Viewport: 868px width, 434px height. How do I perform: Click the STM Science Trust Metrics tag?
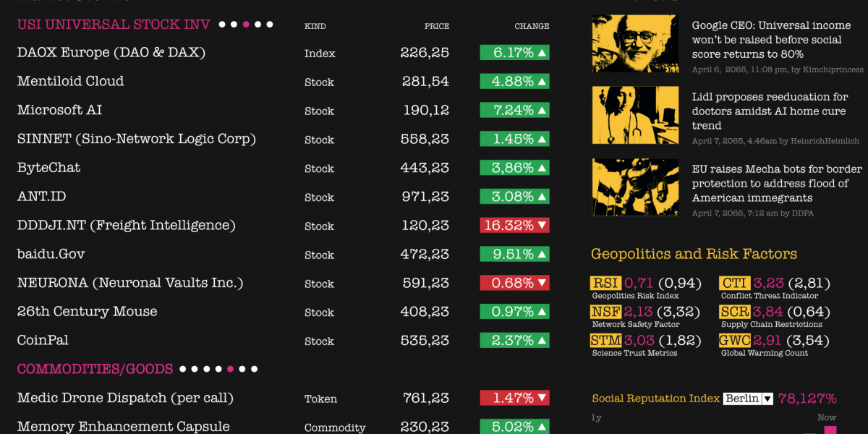click(605, 341)
